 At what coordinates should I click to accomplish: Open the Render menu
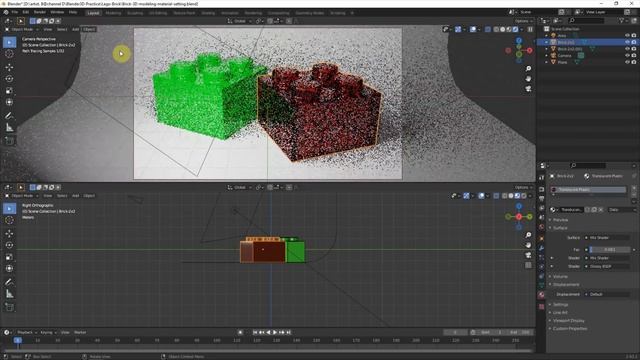coord(40,12)
